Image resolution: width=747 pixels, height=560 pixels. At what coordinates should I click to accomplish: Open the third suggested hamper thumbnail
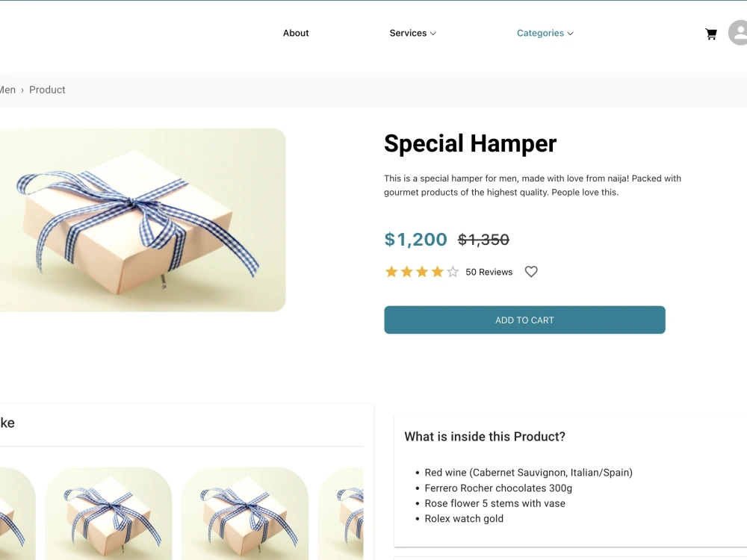point(245,514)
